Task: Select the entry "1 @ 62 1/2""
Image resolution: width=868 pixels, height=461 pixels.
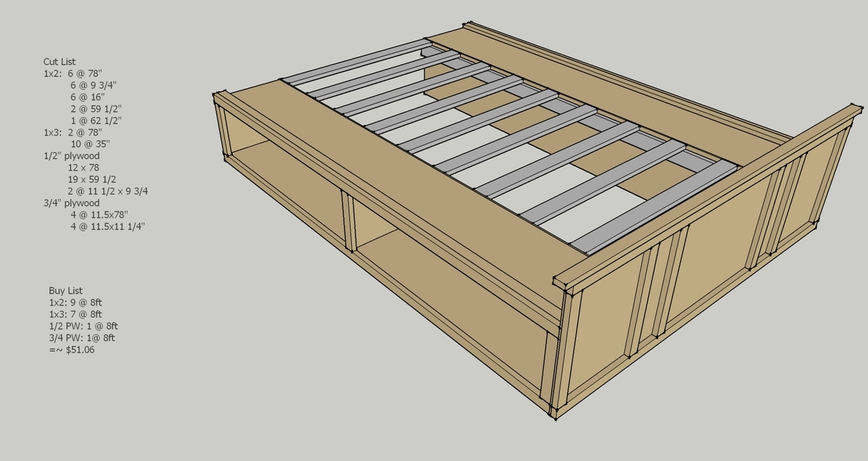Action: pyautogui.click(x=96, y=120)
